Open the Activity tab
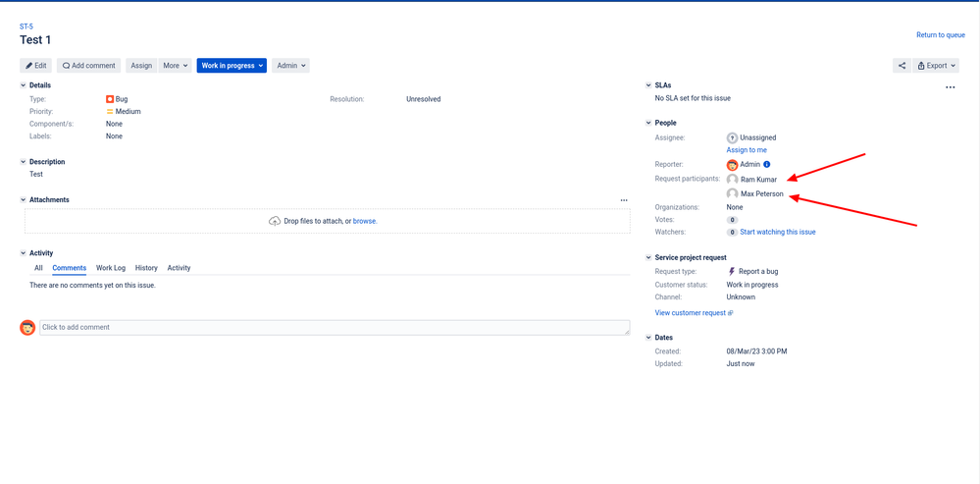This screenshot has height=484, width=980. (x=179, y=268)
